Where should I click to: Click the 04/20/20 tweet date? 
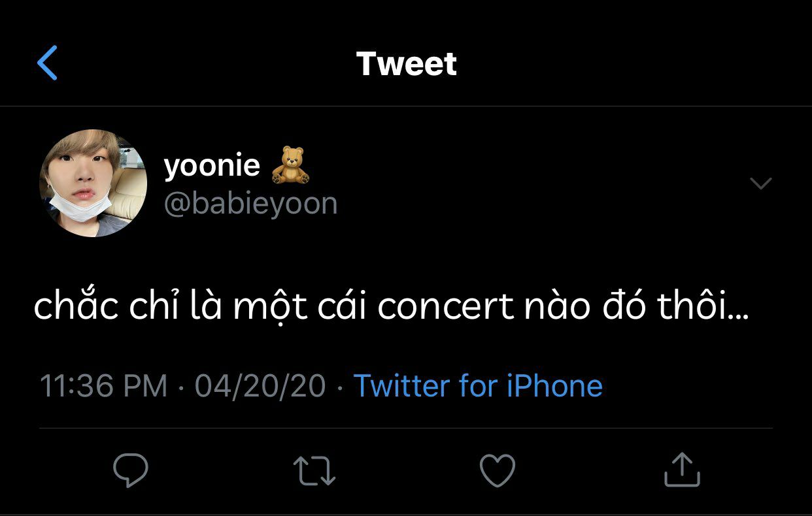tap(260, 385)
